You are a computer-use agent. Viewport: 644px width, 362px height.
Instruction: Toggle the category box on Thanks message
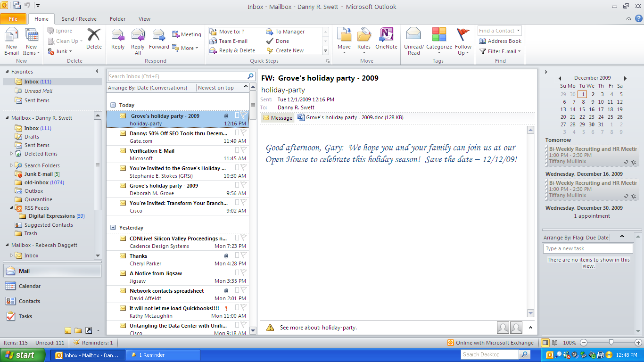click(x=237, y=255)
